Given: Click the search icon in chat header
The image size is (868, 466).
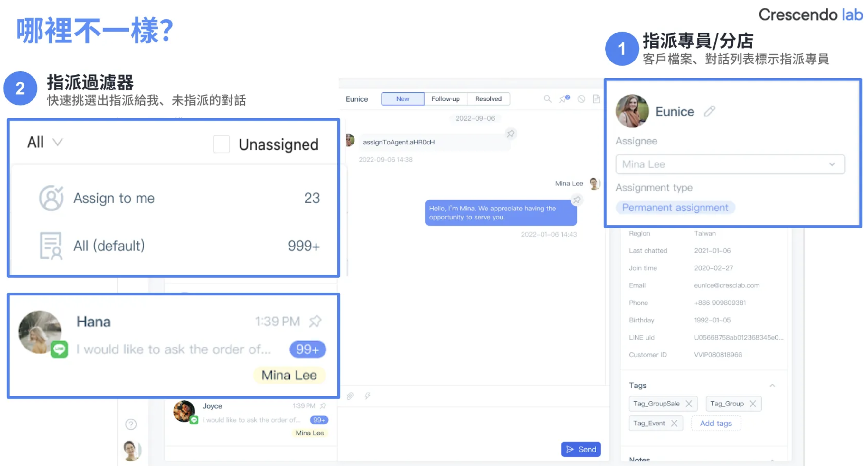Looking at the screenshot, I should click(x=547, y=99).
